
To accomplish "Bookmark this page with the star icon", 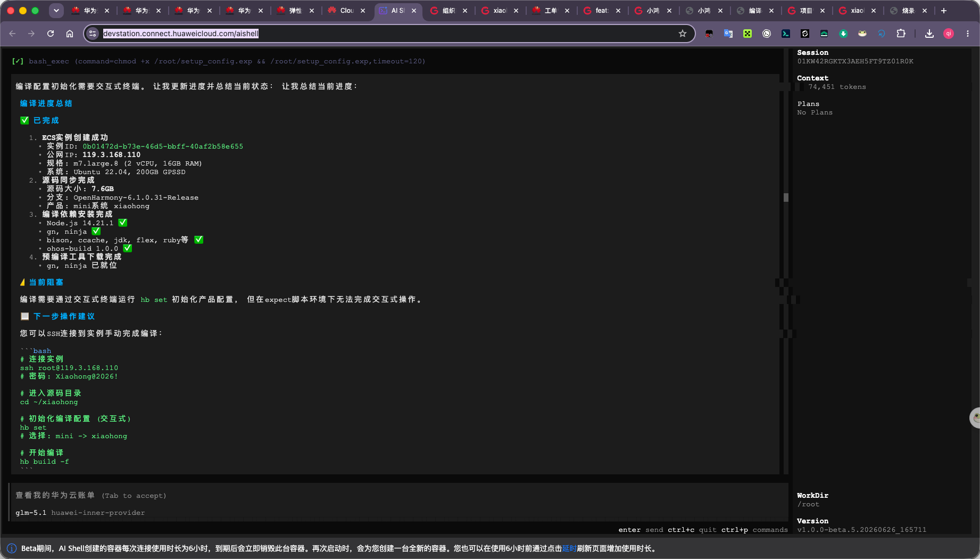I will 683,34.
